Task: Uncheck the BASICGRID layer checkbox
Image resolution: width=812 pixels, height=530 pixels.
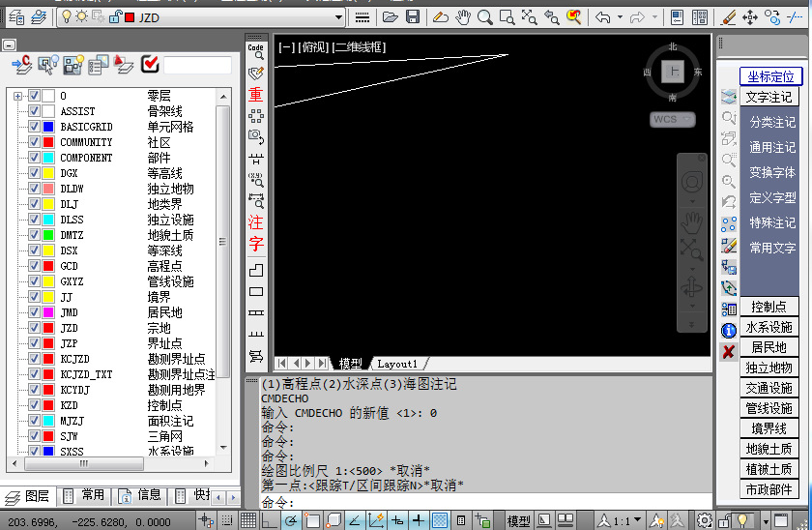Action: (x=34, y=127)
